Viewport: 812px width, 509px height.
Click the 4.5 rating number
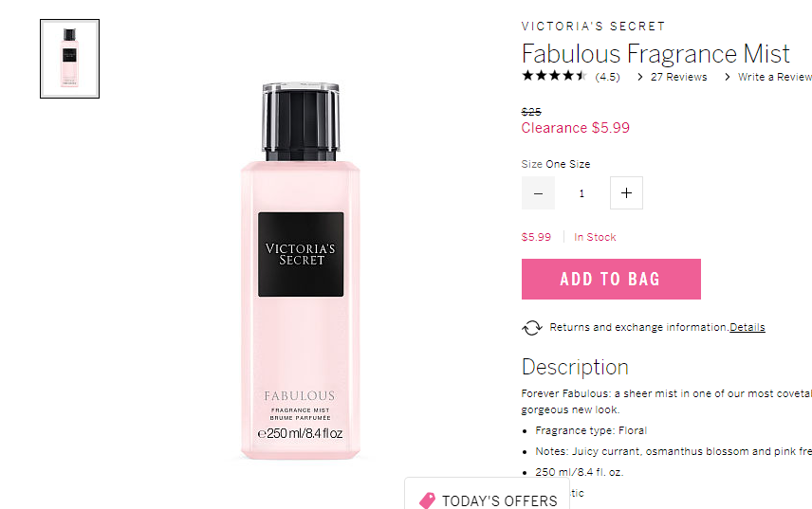tap(607, 77)
